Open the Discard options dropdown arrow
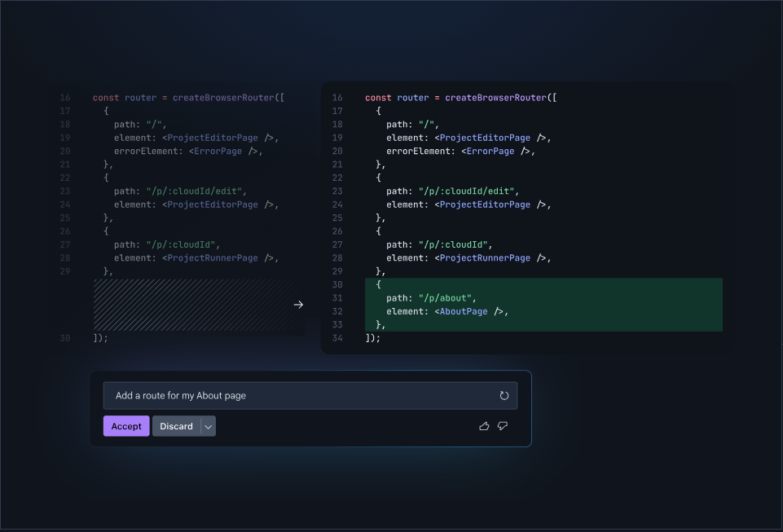 pos(209,426)
